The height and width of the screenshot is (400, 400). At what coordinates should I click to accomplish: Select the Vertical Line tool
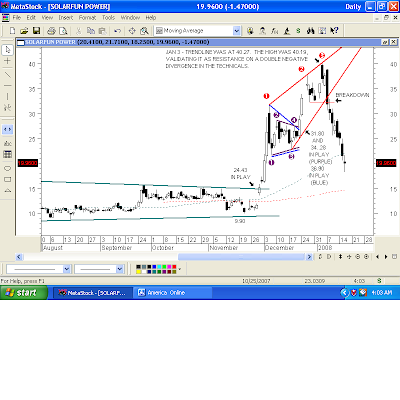tap(7, 96)
